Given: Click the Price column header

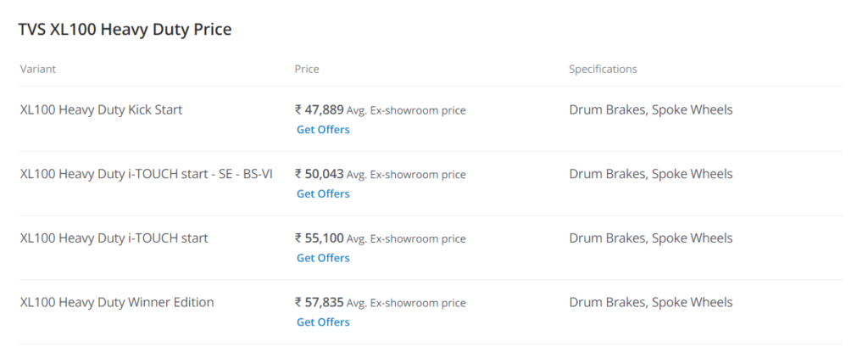Looking at the screenshot, I should pyautogui.click(x=307, y=70).
